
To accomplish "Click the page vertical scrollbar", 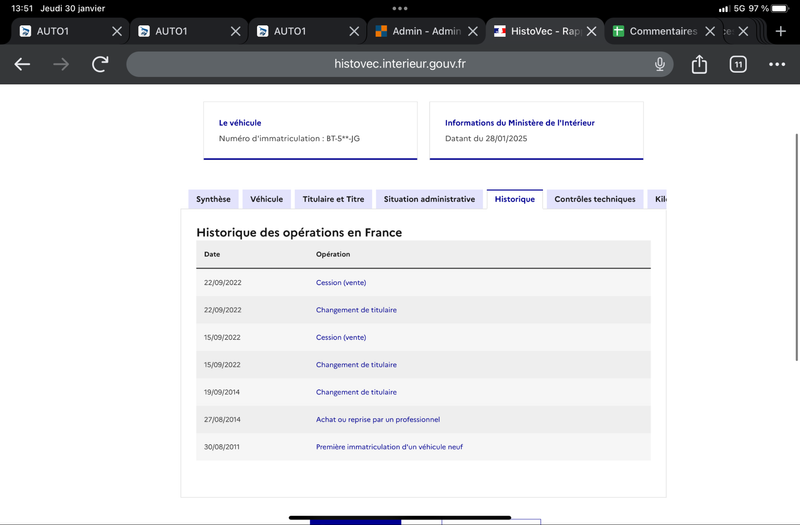I will [796, 247].
